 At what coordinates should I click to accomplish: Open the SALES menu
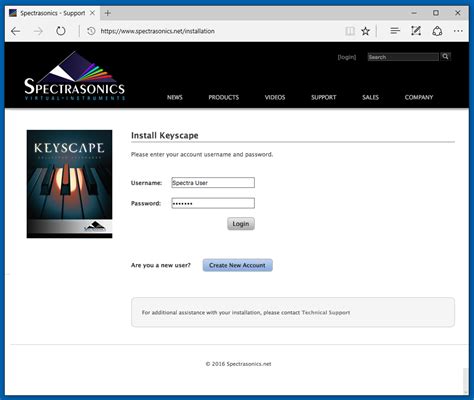pyautogui.click(x=370, y=97)
